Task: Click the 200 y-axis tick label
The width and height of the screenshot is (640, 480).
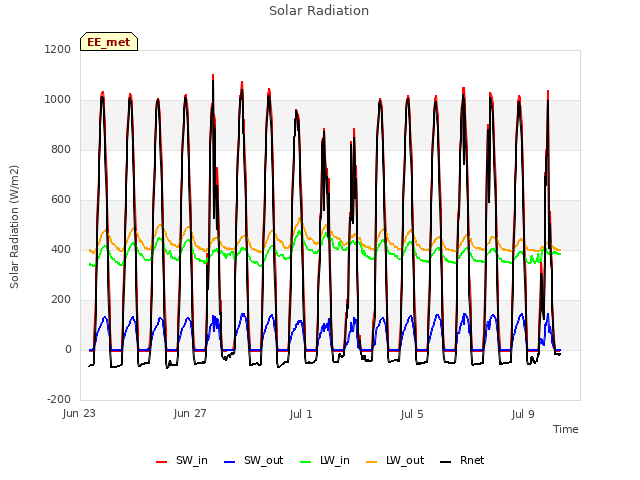Action: pyautogui.click(x=61, y=300)
